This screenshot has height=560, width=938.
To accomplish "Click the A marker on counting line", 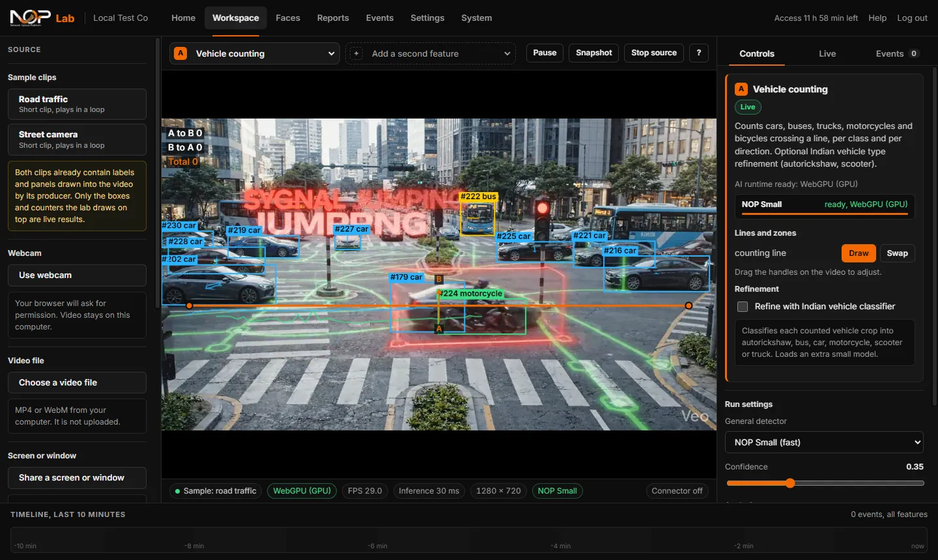I will click(439, 329).
